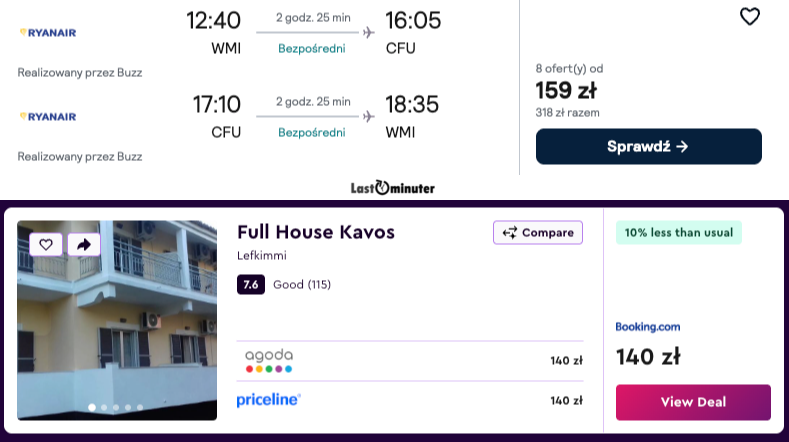Viewport: 789px width, 442px height.
Task: Click the Ryanair logo on the 17:10 flight
Action: (47, 116)
